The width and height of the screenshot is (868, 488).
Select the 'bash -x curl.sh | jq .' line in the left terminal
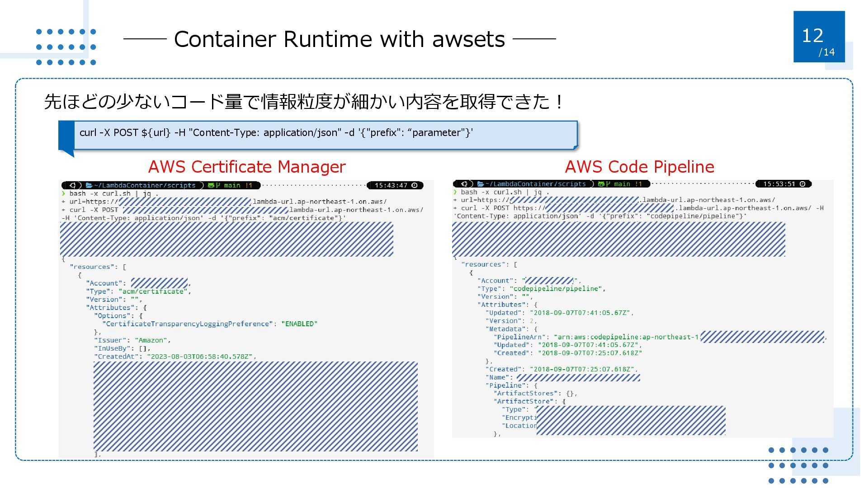click(x=114, y=193)
